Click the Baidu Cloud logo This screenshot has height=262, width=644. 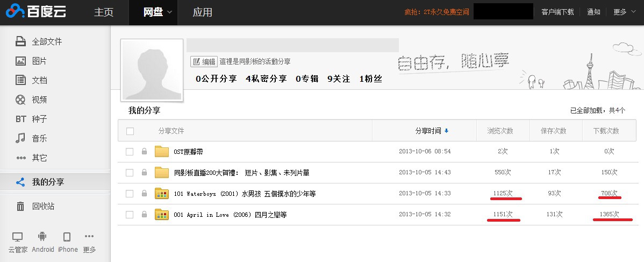[x=36, y=11]
